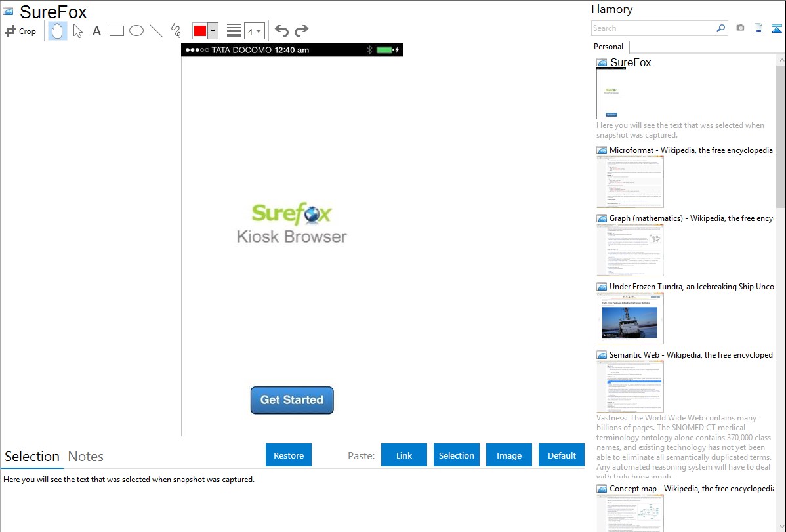Click the 12:40 am clock text
Image resolution: width=786 pixels, height=532 pixels.
[292, 50]
